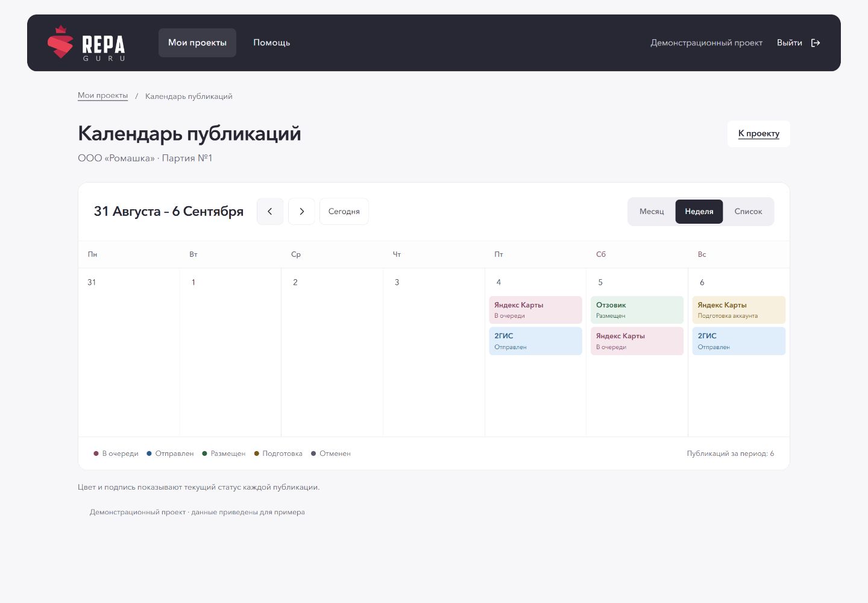Open Saturday's Отзовик placed event
Image resolution: width=868 pixels, height=603 pixels.
click(637, 310)
